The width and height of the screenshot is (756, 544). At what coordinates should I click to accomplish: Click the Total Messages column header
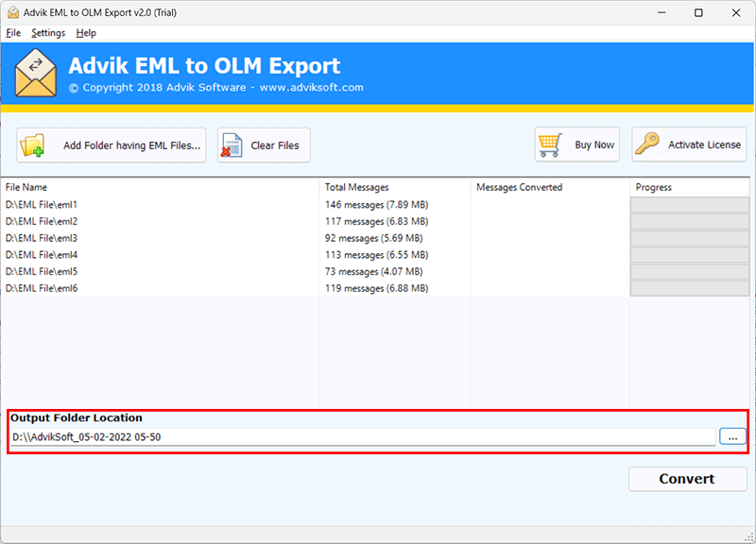tap(394, 187)
